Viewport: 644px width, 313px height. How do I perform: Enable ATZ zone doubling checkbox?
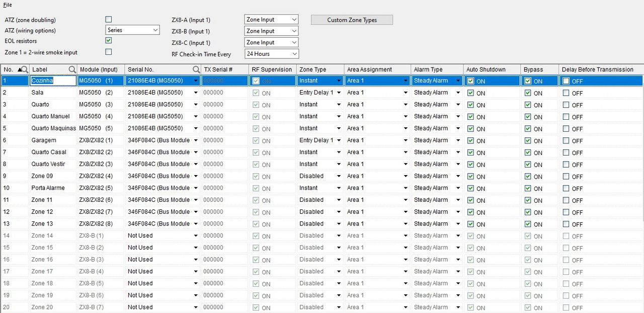click(x=108, y=20)
